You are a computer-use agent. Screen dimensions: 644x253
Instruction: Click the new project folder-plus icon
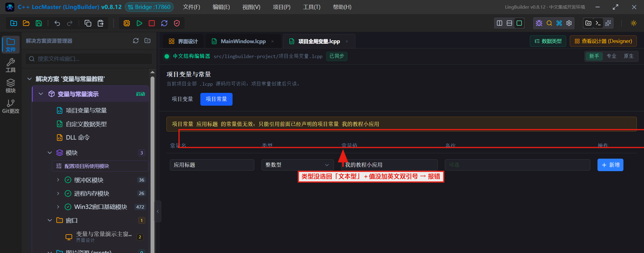[x=14, y=23]
